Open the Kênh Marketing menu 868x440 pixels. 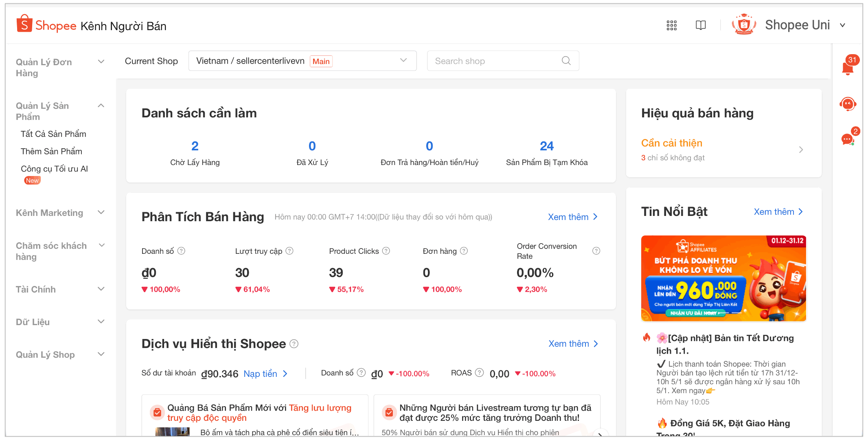pyautogui.click(x=49, y=212)
